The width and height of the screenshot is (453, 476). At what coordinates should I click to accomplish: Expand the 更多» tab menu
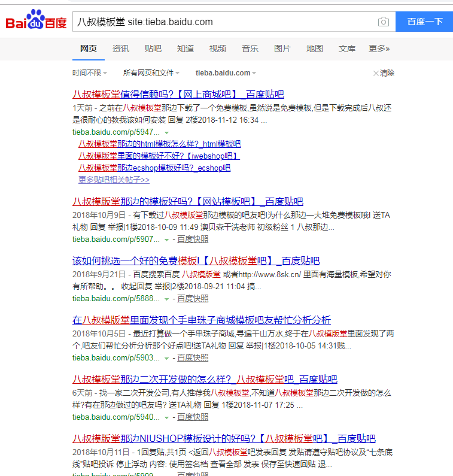379,48
